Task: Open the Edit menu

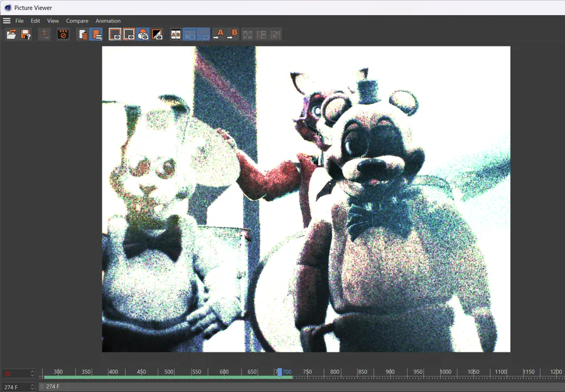Action: [35, 21]
